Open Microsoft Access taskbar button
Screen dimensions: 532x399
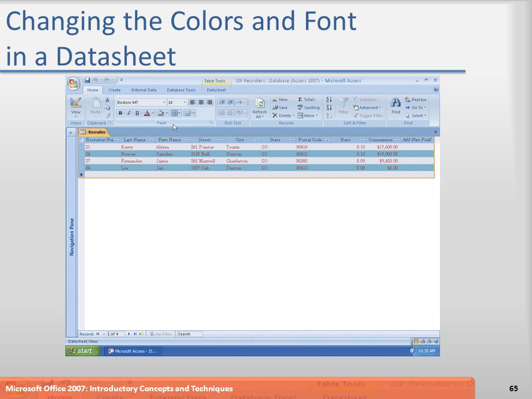click(132, 351)
